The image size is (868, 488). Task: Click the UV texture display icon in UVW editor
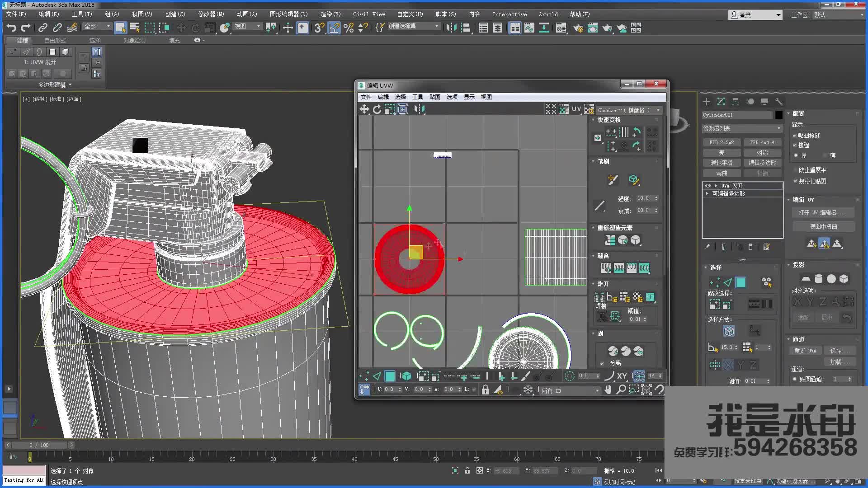576,109
